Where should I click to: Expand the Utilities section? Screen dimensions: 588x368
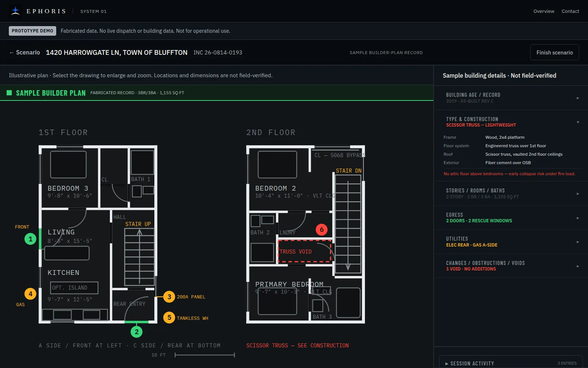tap(511, 242)
